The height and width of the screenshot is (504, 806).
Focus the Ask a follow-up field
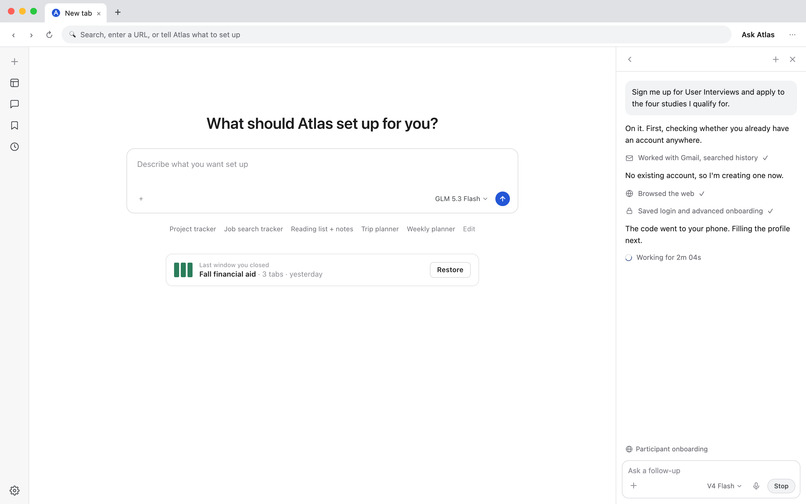pos(711,471)
